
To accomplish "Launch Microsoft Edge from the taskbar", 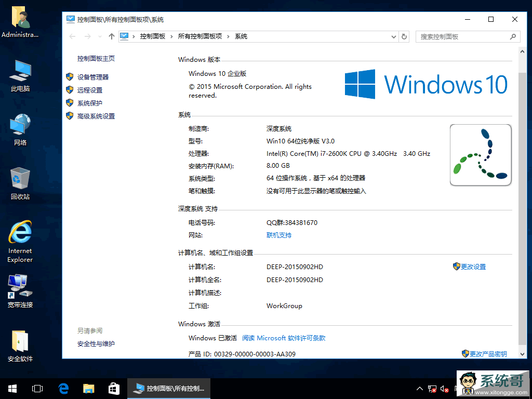I will coord(63,389).
